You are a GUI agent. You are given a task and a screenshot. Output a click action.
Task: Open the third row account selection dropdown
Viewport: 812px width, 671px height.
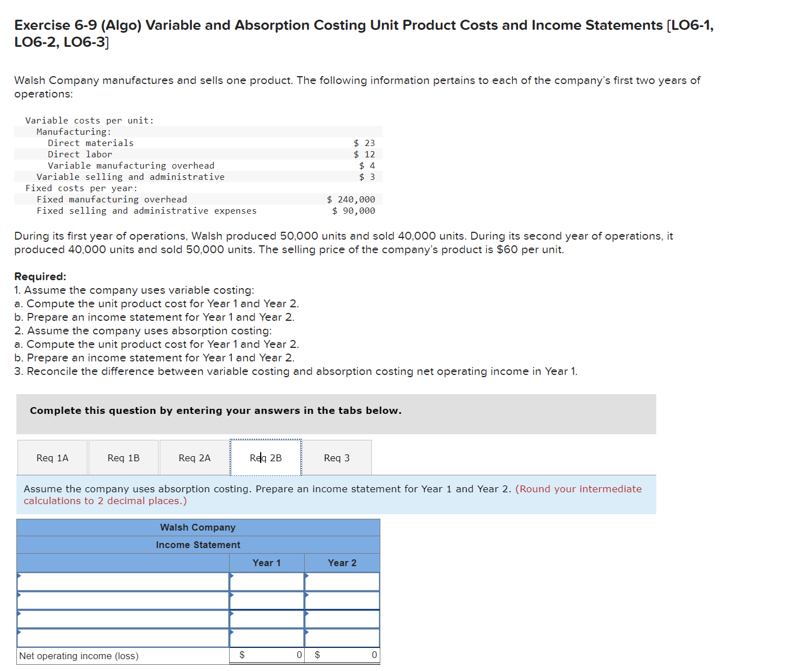[x=20, y=615]
